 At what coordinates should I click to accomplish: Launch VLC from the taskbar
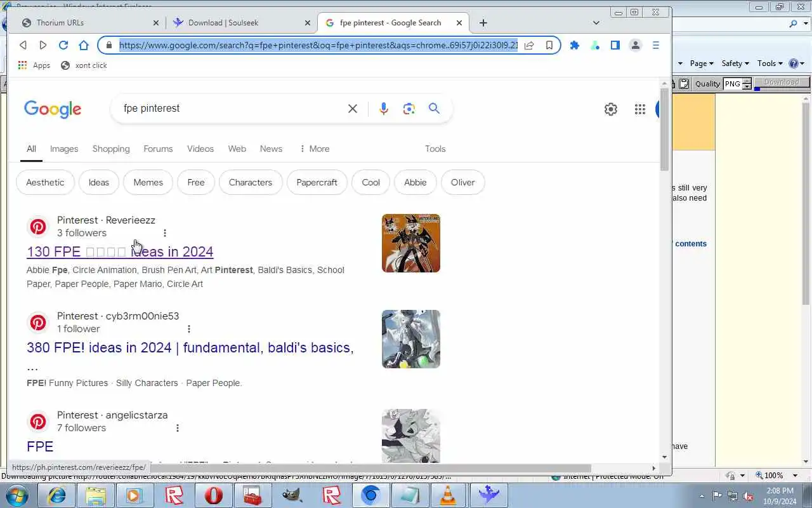click(x=449, y=495)
